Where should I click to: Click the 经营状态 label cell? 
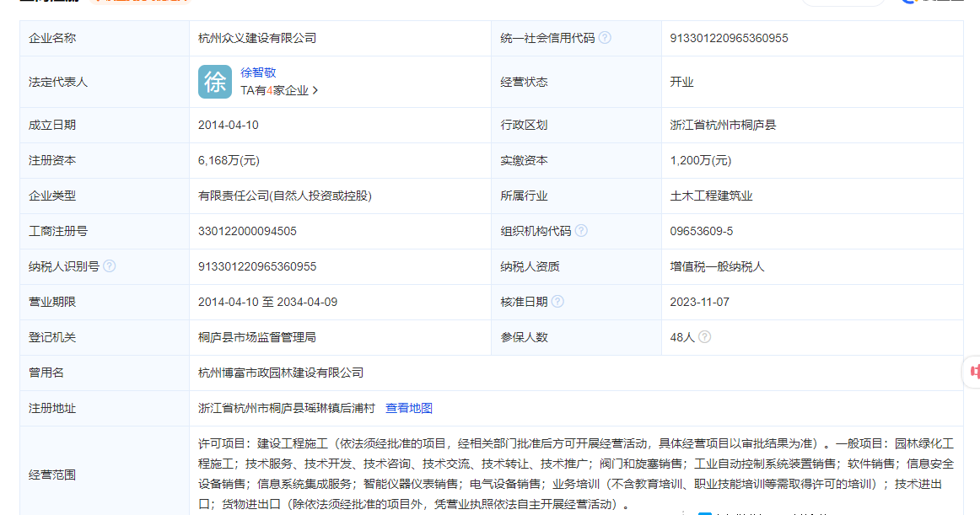(x=576, y=82)
